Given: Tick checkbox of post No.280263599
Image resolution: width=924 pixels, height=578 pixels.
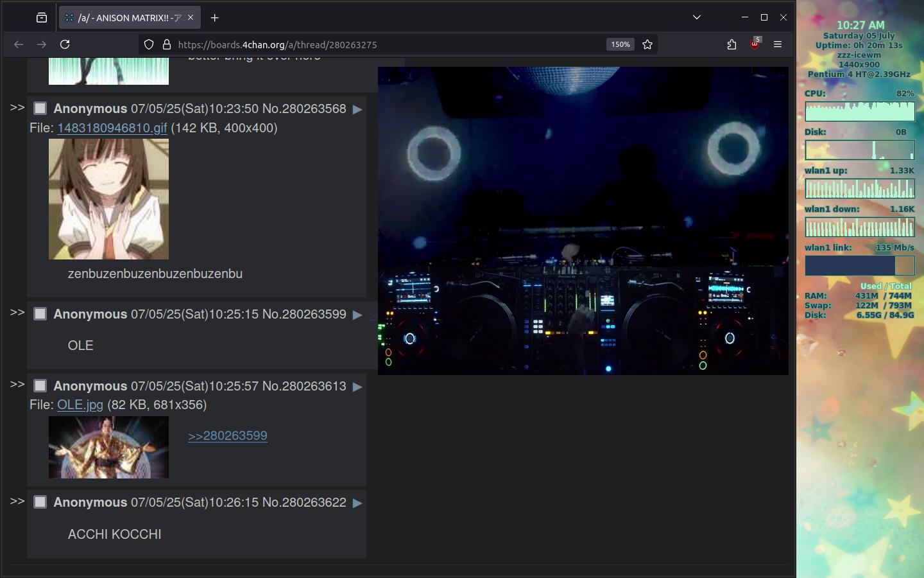Looking at the screenshot, I should coord(40,314).
